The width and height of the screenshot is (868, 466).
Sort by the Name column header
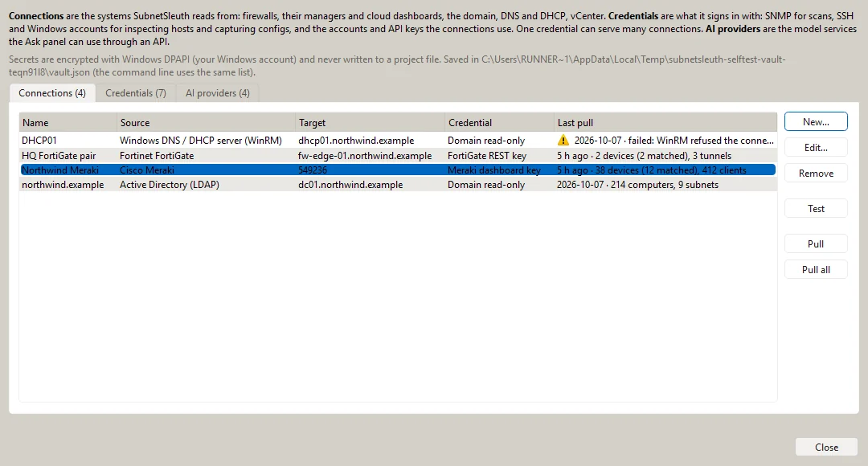[68, 122]
